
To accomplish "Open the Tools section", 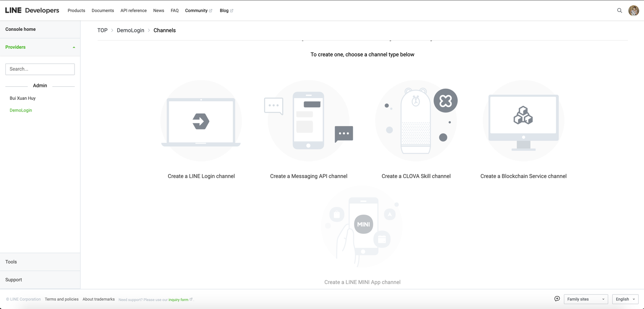I will 40,262.
